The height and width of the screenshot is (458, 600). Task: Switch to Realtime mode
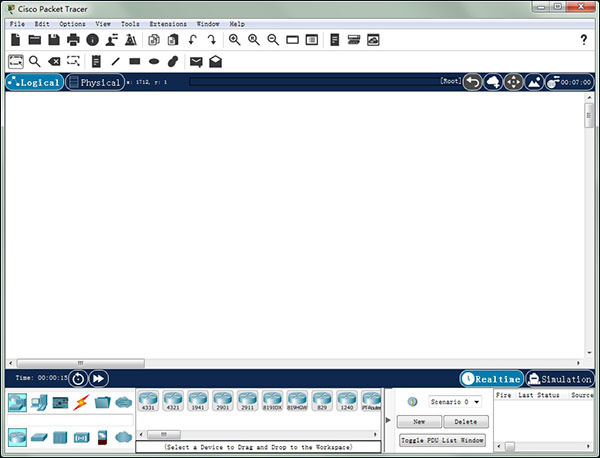[491, 379]
